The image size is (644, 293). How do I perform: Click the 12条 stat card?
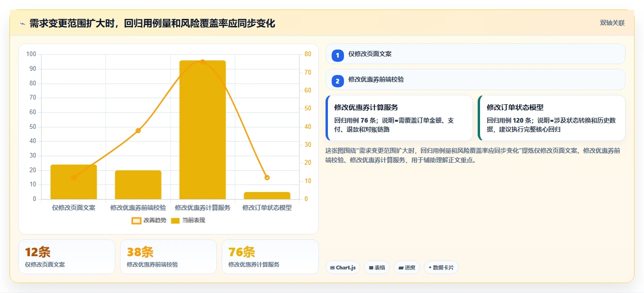(x=67, y=257)
